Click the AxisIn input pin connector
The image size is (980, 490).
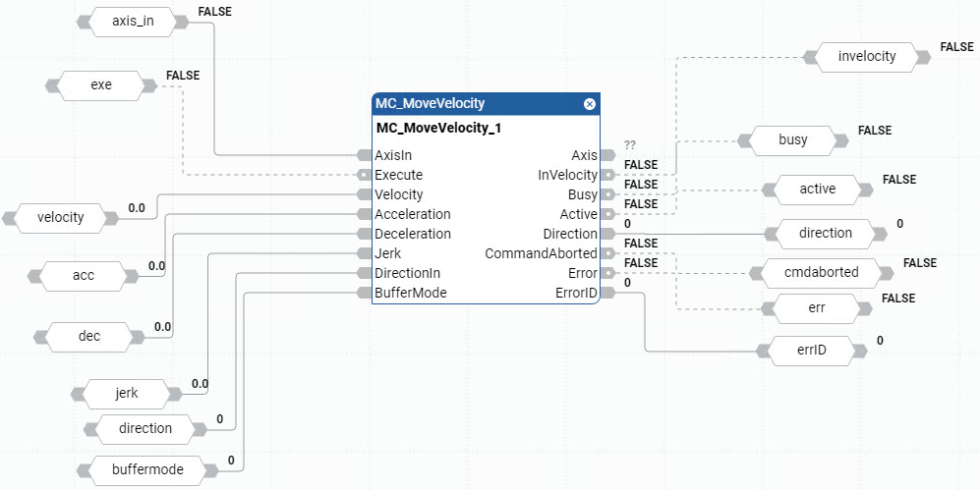coord(364,155)
